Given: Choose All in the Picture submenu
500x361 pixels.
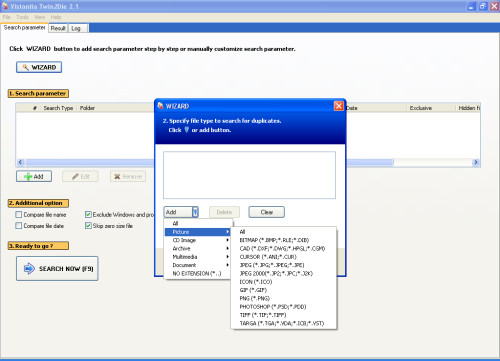Looking at the screenshot, I should (x=284, y=232).
